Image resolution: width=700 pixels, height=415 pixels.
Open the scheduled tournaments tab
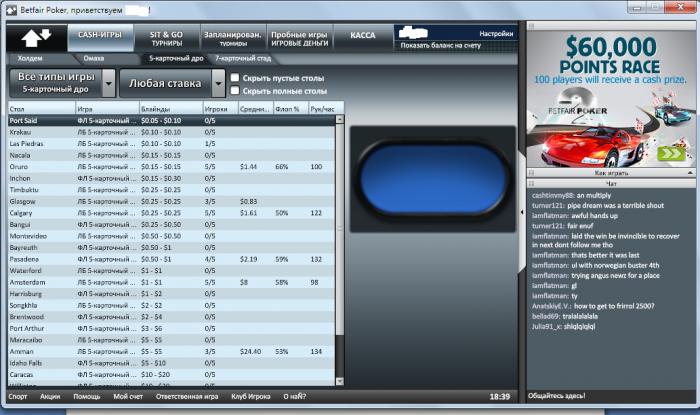tap(233, 38)
